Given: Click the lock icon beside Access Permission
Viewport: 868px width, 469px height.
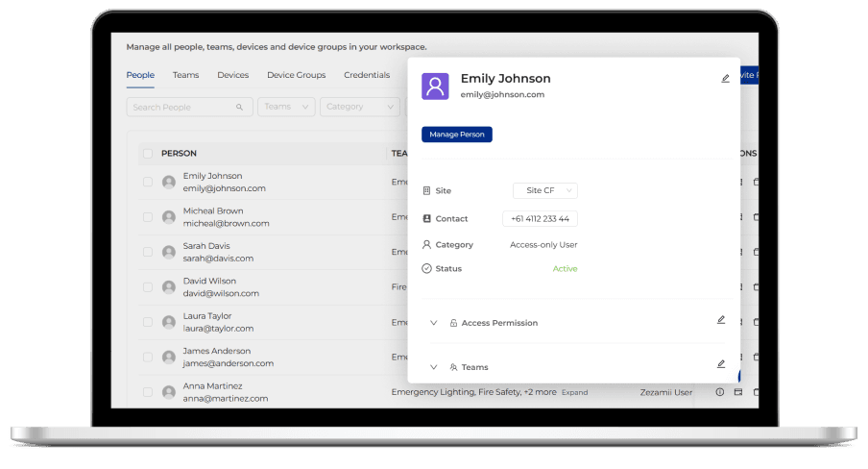Looking at the screenshot, I should 453,323.
